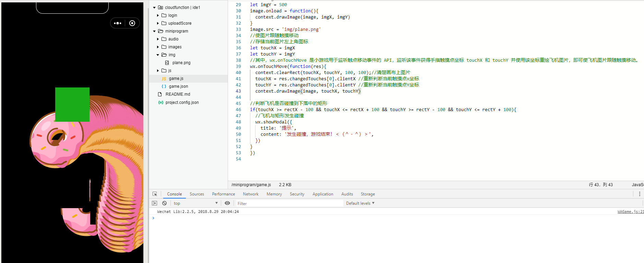Screen dimensions: 644x263
Task: Expand the uploadScore folder arrow
Action: pyautogui.click(x=158, y=23)
